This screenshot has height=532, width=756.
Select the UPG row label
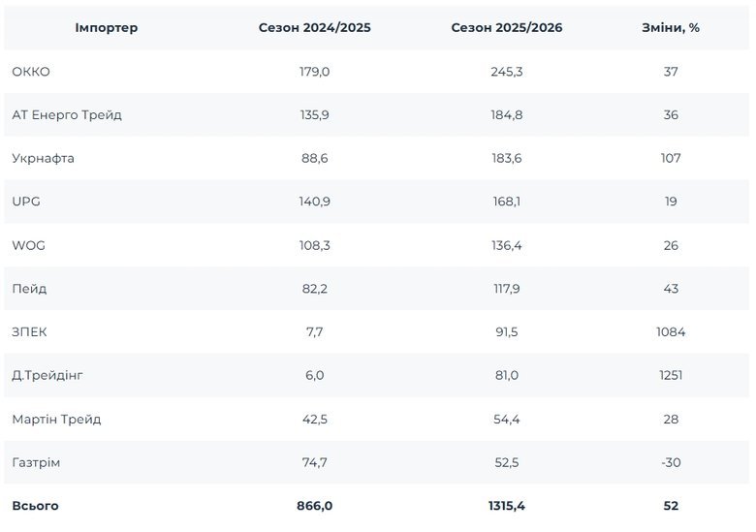click(x=26, y=202)
